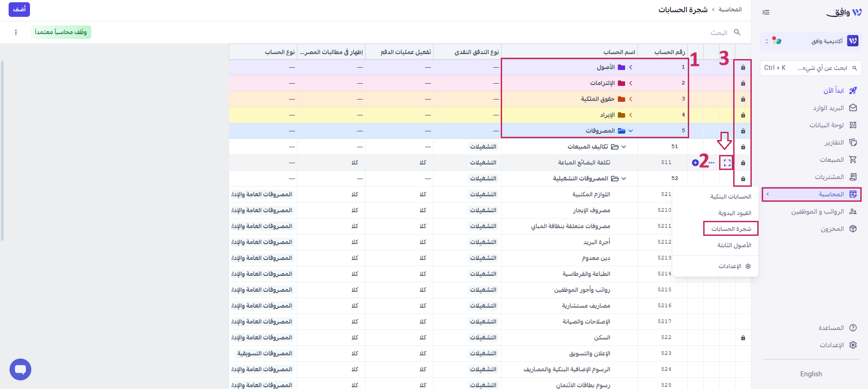The width and height of the screenshot is (868, 389).
Task: Click the lock icon on the المصروفات row
Action: (x=743, y=131)
